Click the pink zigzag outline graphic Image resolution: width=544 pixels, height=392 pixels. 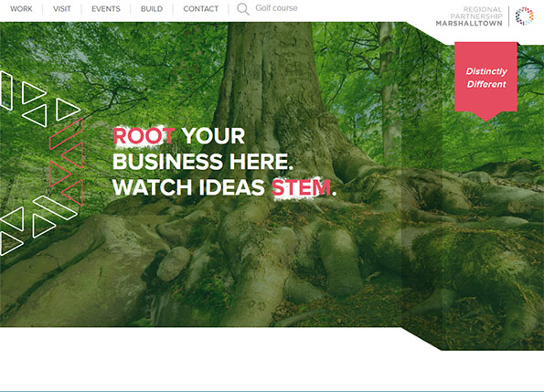pos(66,162)
